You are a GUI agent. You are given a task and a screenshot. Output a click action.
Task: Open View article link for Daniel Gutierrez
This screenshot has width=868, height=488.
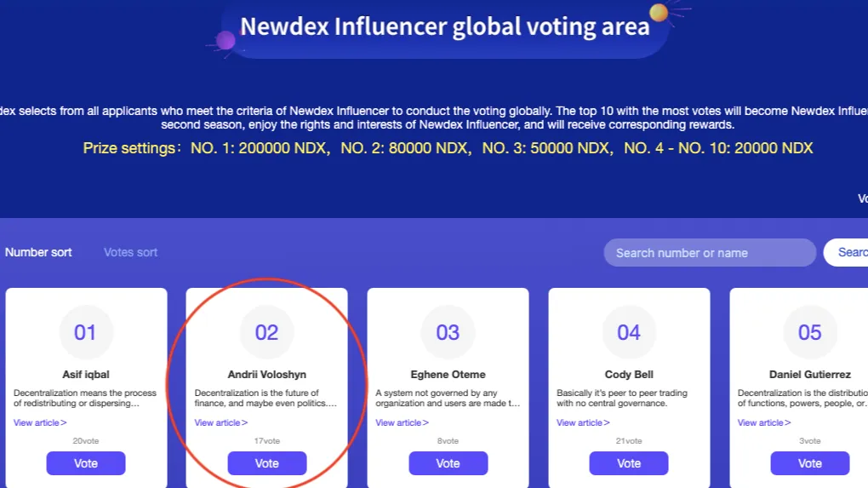tap(764, 422)
